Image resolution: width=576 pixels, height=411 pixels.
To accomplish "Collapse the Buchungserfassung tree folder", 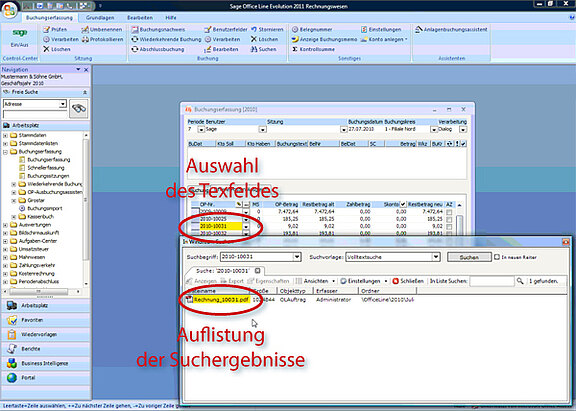I will point(5,152).
